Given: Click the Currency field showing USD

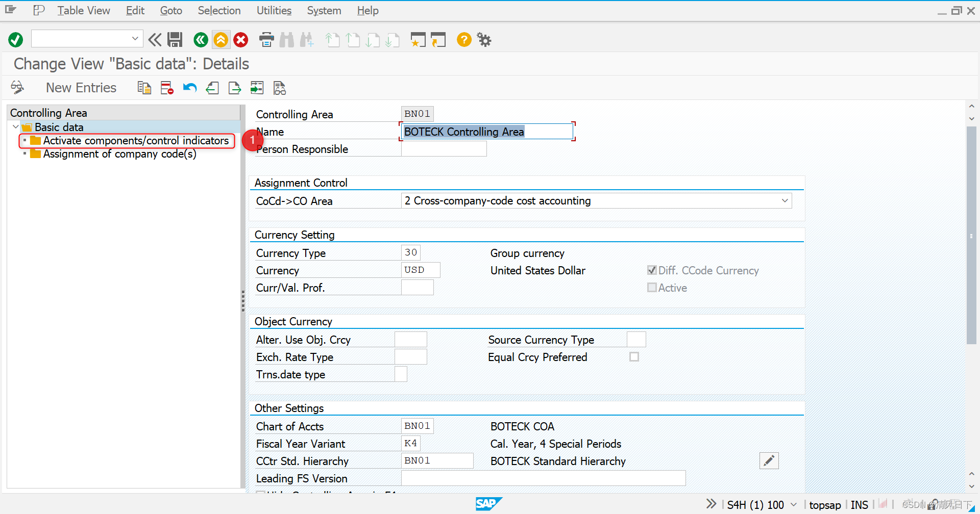Looking at the screenshot, I should point(421,270).
